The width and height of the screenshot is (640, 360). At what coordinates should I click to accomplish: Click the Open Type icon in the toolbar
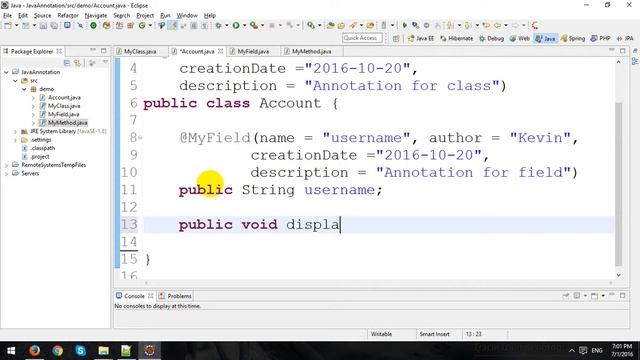[x=330, y=25]
